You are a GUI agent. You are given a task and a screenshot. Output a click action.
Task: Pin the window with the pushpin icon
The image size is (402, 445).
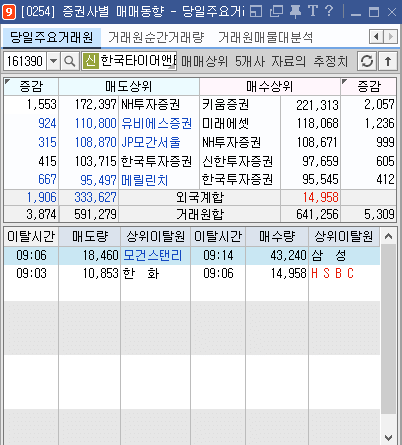tap(295, 12)
